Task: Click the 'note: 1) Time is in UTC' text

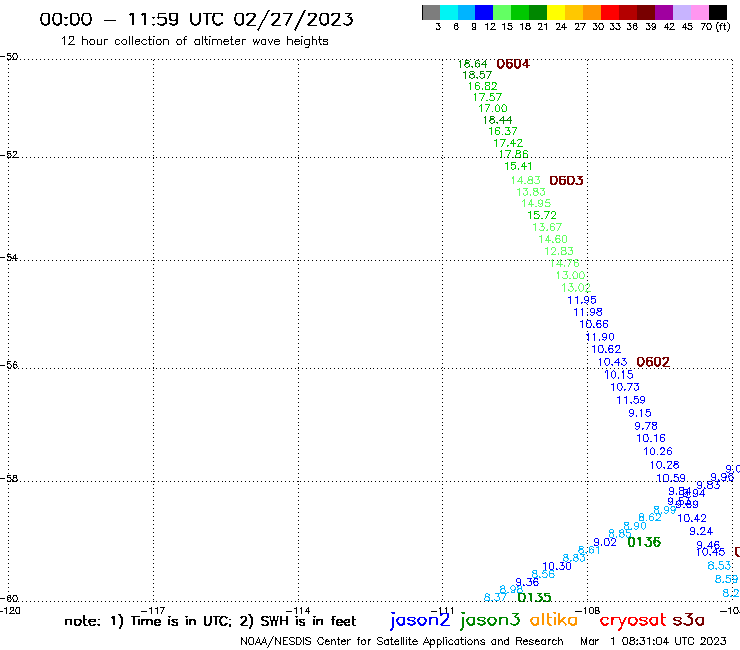Action: coord(148,621)
